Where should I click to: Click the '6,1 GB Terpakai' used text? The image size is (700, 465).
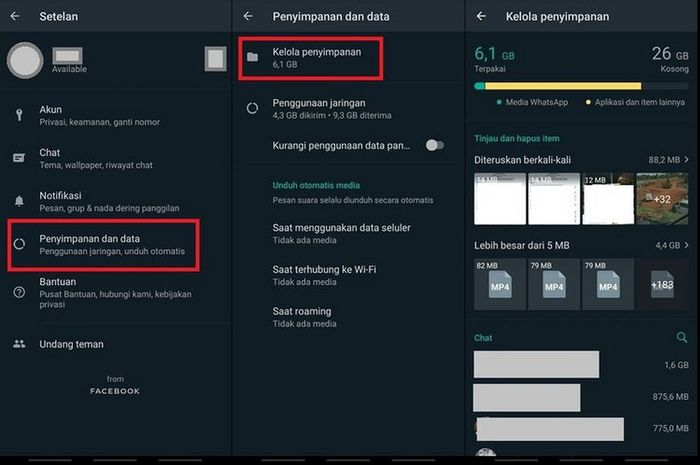coord(494,59)
